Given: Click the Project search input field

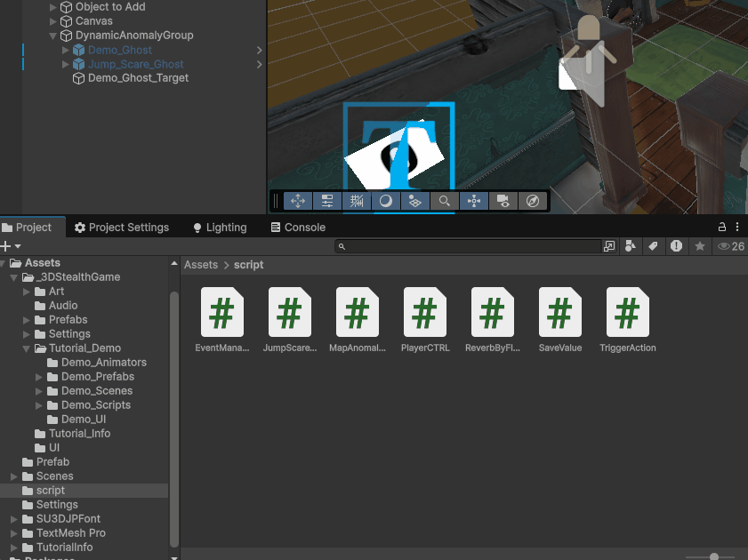Looking at the screenshot, I should 471,246.
